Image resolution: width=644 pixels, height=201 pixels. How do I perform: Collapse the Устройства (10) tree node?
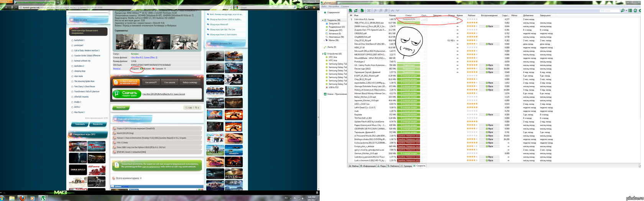coord(322,54)
